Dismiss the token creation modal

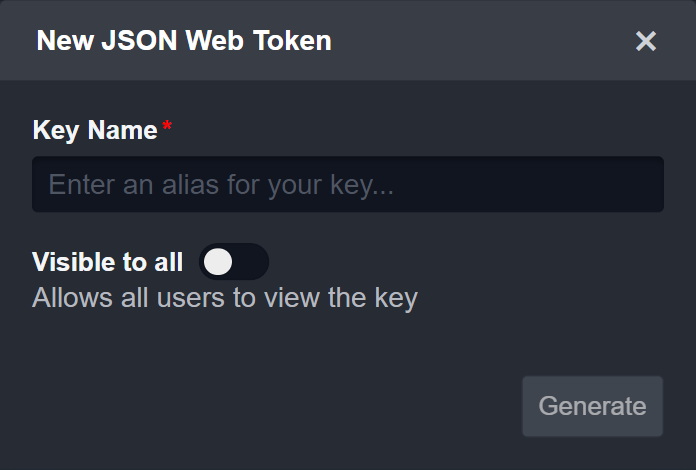[x=646, y=41]
